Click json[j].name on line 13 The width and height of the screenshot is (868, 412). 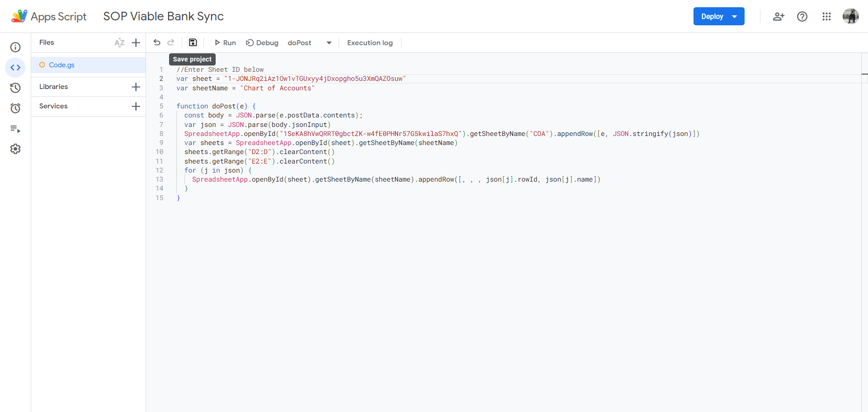pos(569,179)
